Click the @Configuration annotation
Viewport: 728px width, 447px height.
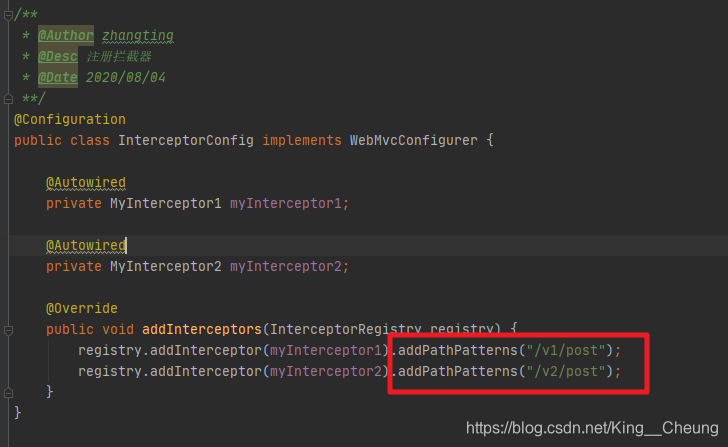pyautogui.click(x=70, y=119)
